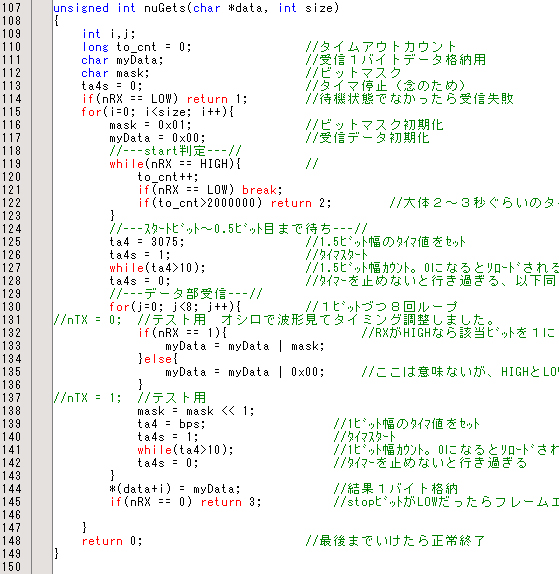Click line number 130 in the gutter

(x=11, y=306)
